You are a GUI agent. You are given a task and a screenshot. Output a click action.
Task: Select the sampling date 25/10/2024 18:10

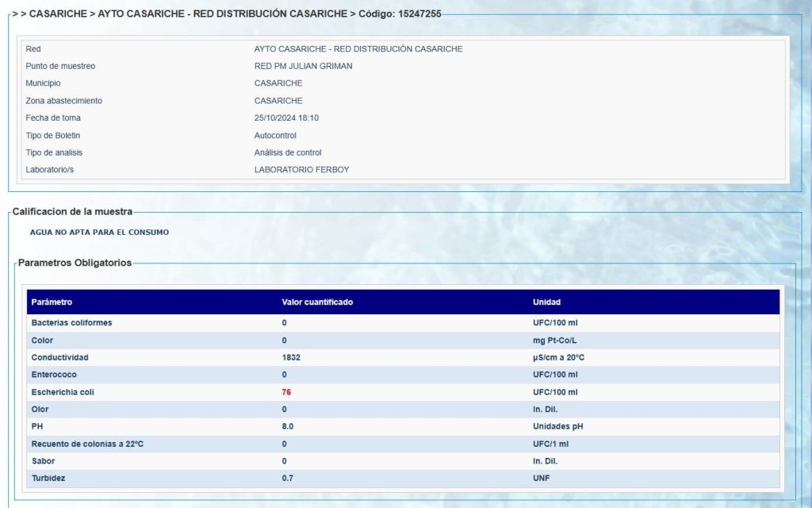click(286, 118)
